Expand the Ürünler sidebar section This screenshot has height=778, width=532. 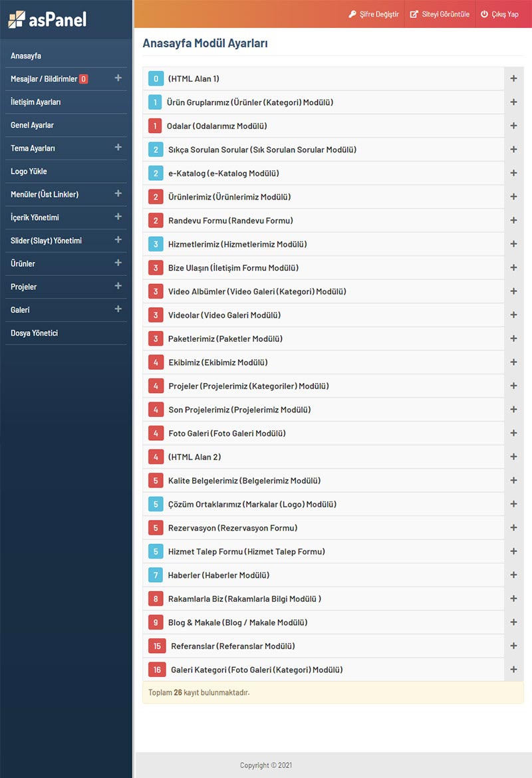[x=118, y=263]
